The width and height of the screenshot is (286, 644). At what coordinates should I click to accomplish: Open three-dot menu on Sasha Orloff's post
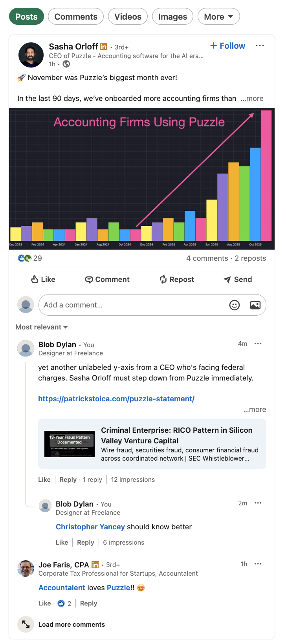pos(260,46)
